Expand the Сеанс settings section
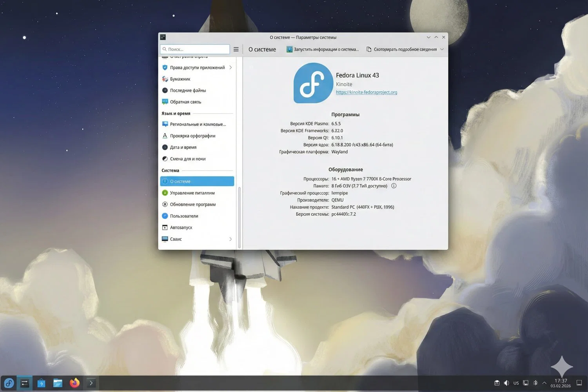The height and width of the screenshot is (392, 588). click(x=230, y=239)
